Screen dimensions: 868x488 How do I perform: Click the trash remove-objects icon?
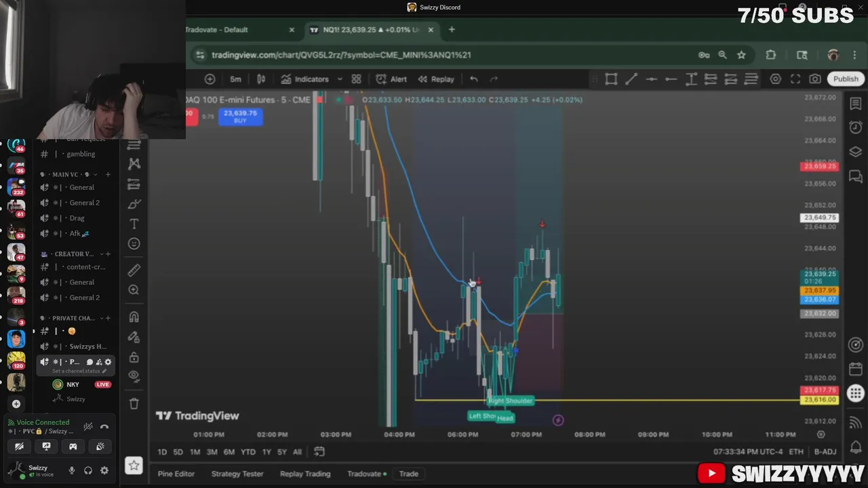(134, 404)
